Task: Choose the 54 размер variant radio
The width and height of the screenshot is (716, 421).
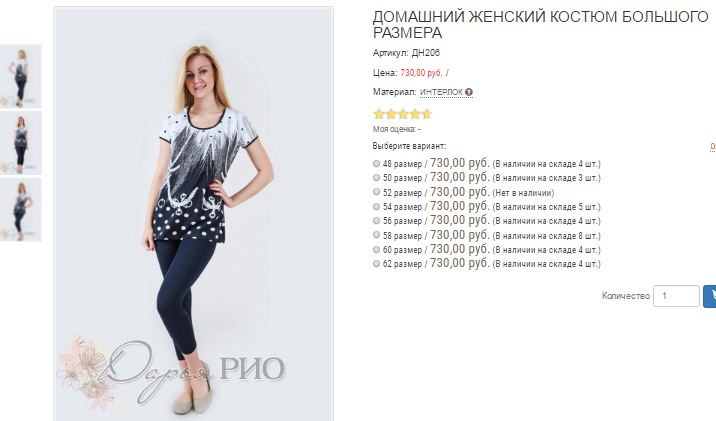Action: (x=376, y=206)
